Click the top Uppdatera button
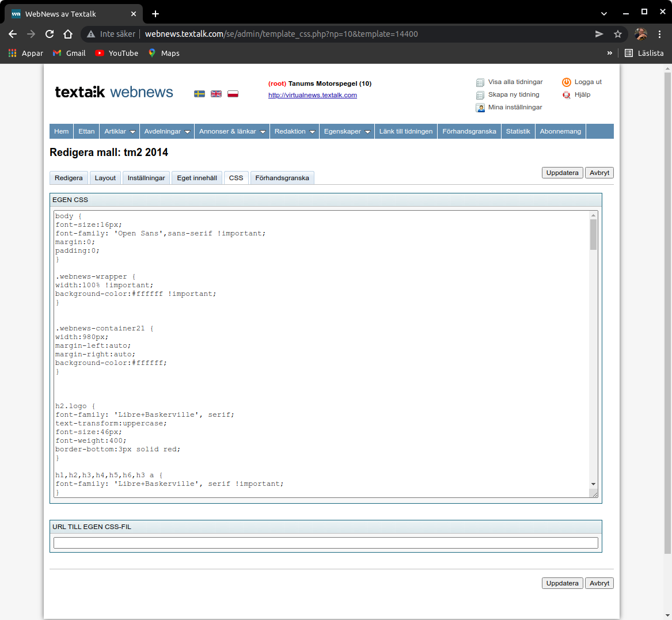 [562, 173]
